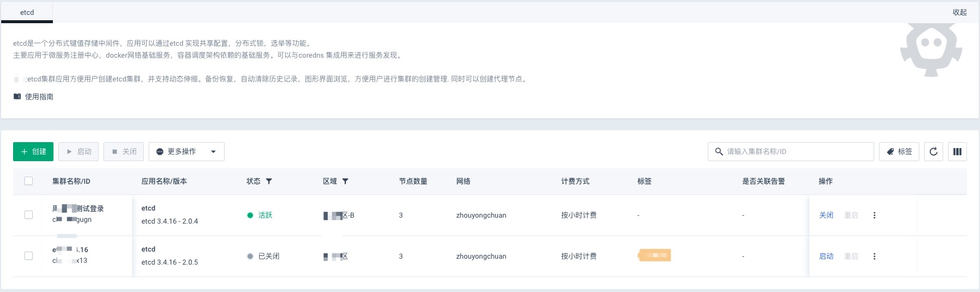Toggle the select-all header checkbox

[29, 181]
